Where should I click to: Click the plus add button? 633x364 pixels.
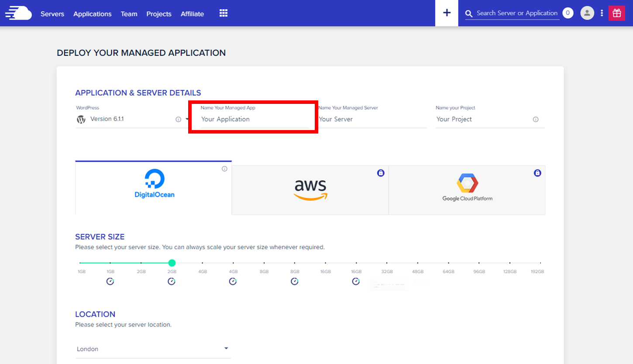(x=447, y=13)
